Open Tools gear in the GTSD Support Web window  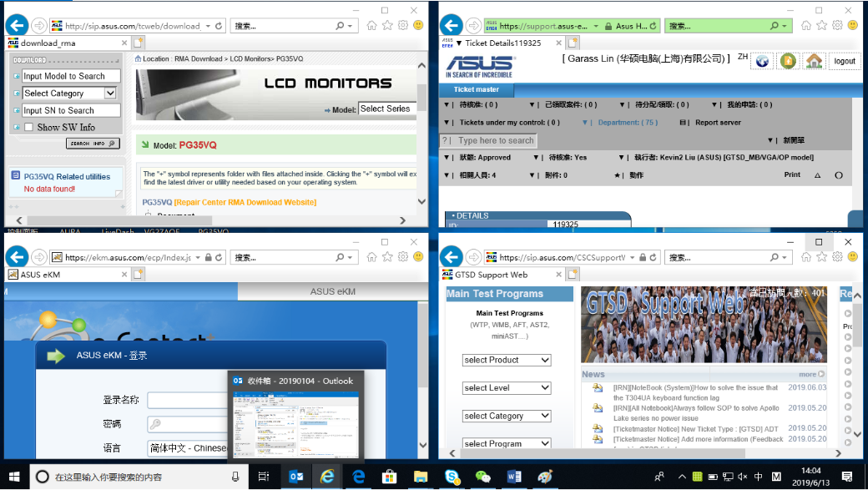[x=838, y=257]
